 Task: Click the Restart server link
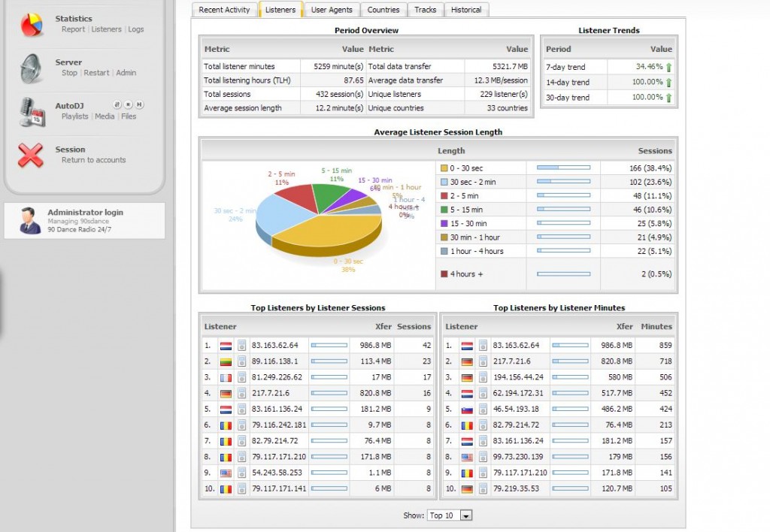[x=96, y=73]
